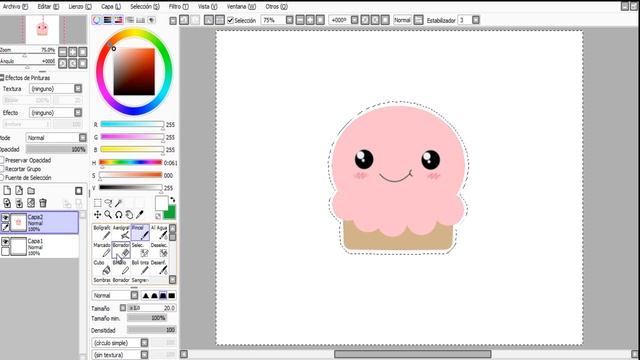Select the sharpest triangle brush edge shape
Screen dimensions: 640x360
(146, 296)
